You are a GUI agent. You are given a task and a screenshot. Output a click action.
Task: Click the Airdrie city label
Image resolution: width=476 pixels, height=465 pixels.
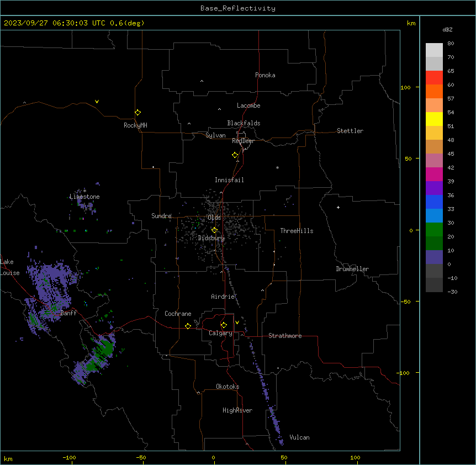[223, 297]
